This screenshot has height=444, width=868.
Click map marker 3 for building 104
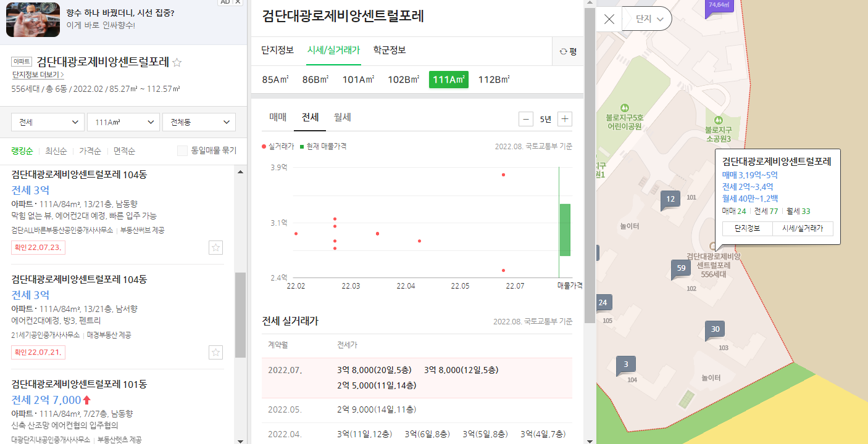[x=626, y=365]
